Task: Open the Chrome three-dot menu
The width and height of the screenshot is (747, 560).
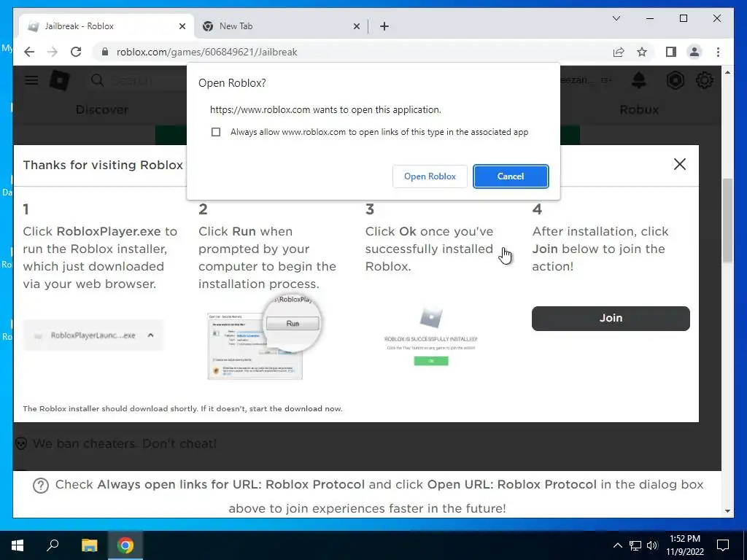Action: 718,52
